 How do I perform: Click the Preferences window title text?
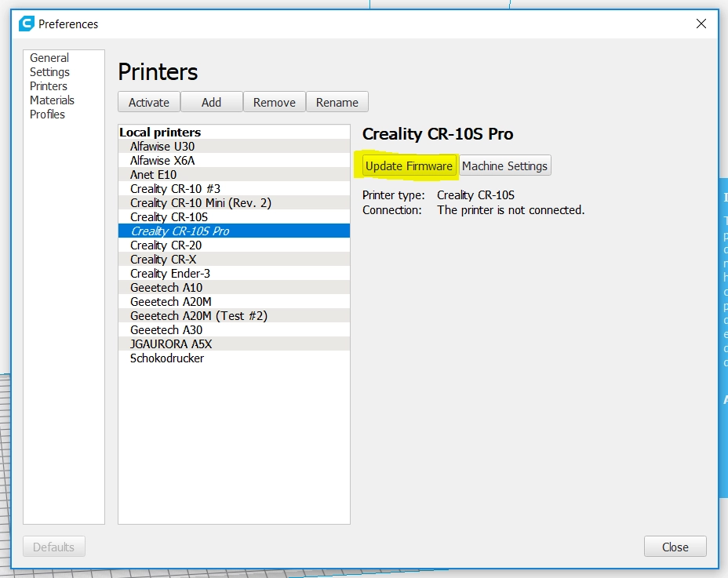point(68,24)
